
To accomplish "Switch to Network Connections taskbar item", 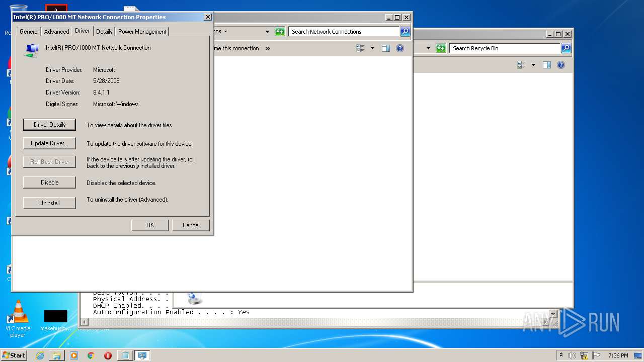I will [142, 355].
